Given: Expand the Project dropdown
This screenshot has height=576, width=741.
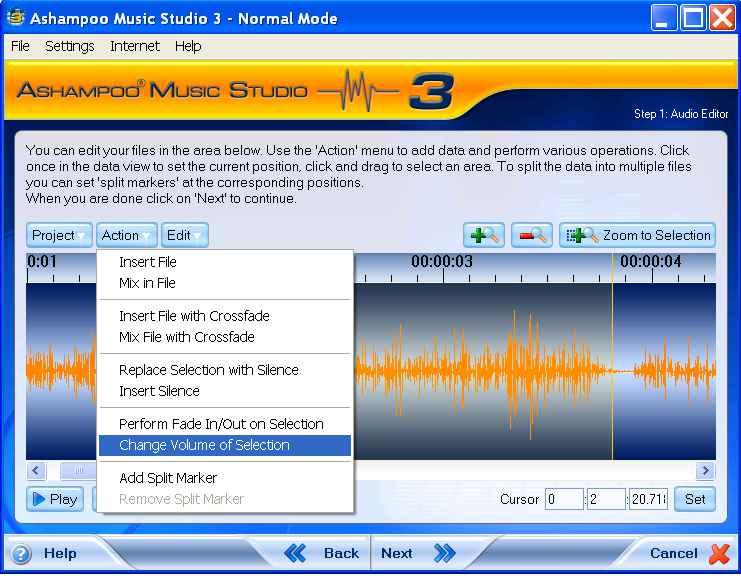Looking at the screenshot, I should [x=59, y=236].
